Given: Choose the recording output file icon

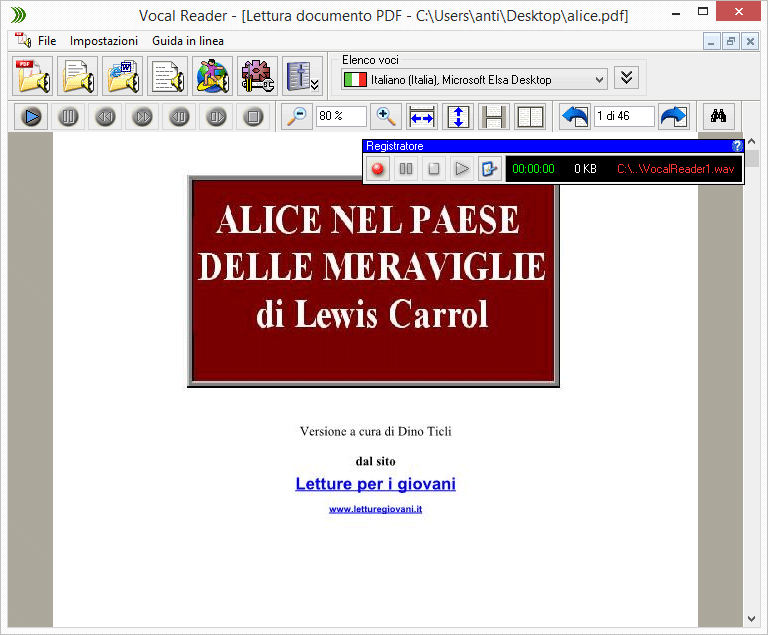Looking at the screenshot, I should [489, 169].
